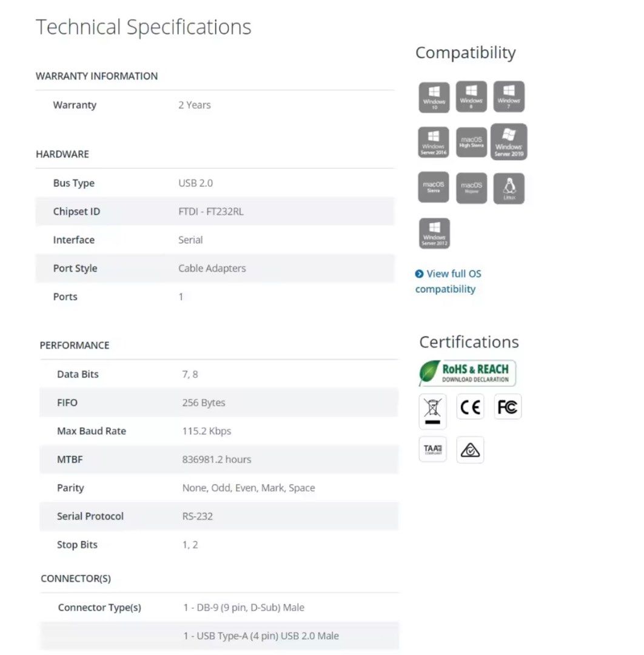644x655 pixels.
Task: Click the Linux penguin icon
Action: (509, 188)
